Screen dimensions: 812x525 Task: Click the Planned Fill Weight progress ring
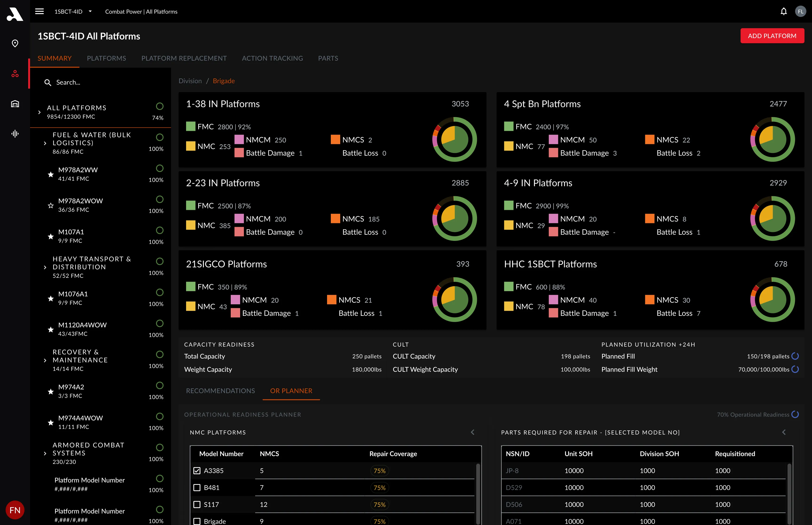[795, 369]
